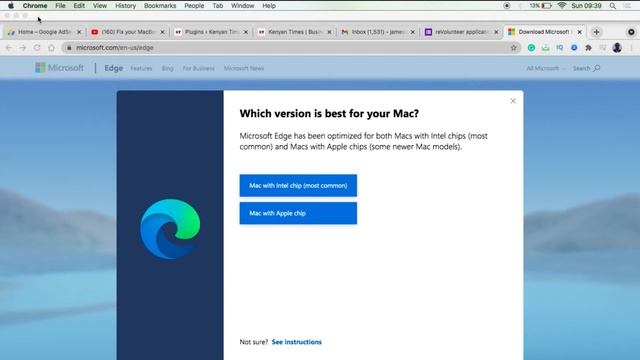Open the Microsoft News nav link
The width and height of the screenshot is (640, 360).
244,69
